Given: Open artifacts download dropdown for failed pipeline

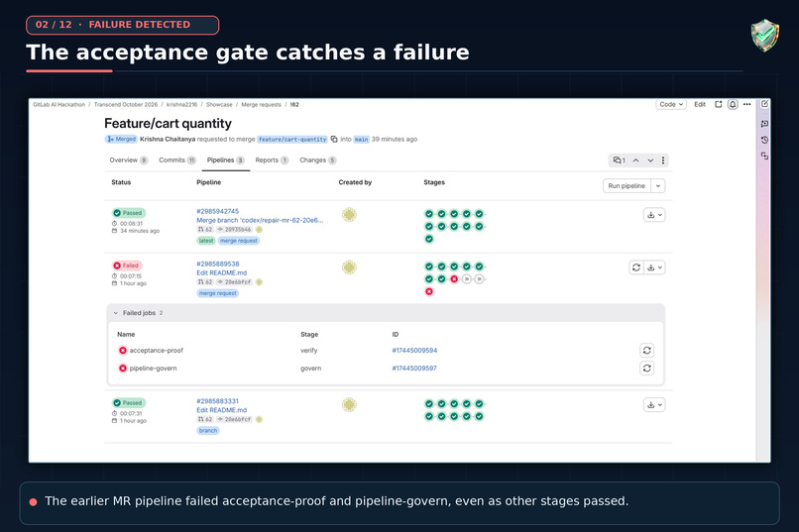Looking at the screenshot, I should click(x=655, y=267).
